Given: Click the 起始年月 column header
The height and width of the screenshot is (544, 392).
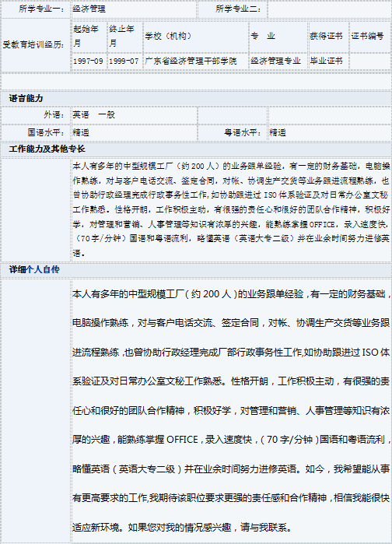Looking at the screenshot, I should [x=86, y=36].
